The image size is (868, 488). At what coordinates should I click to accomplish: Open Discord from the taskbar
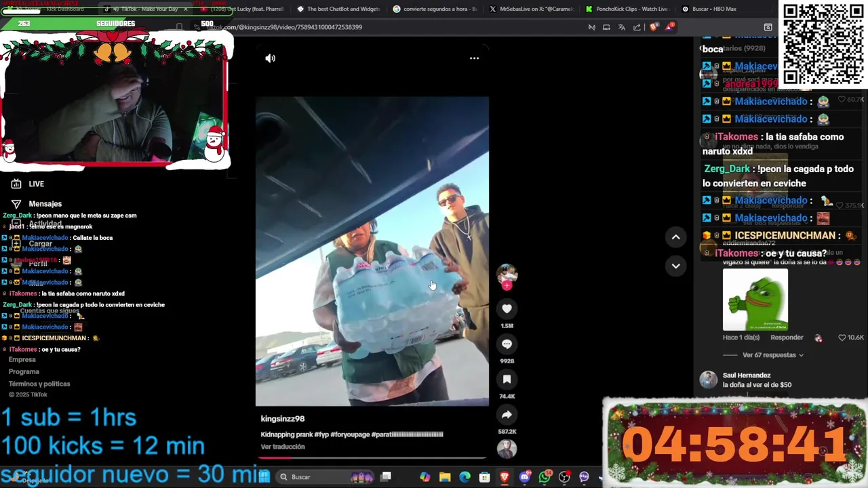(x=524, y=477)
